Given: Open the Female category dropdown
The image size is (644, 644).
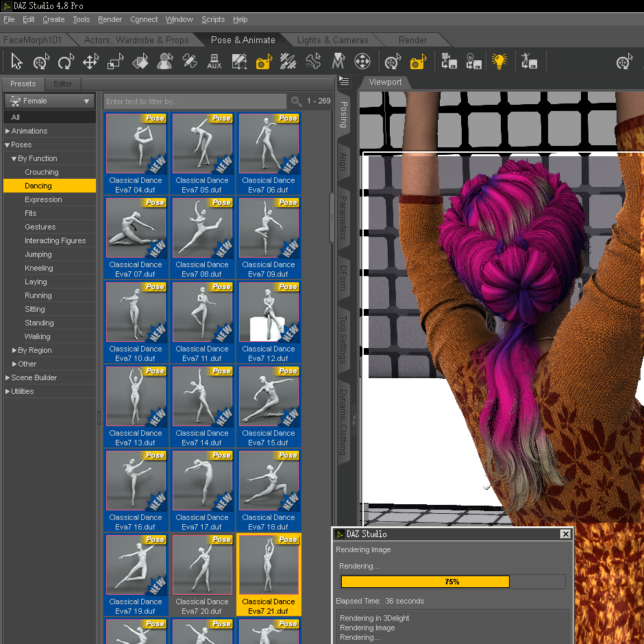Looking at the screenshot, I should pos(49,101).
